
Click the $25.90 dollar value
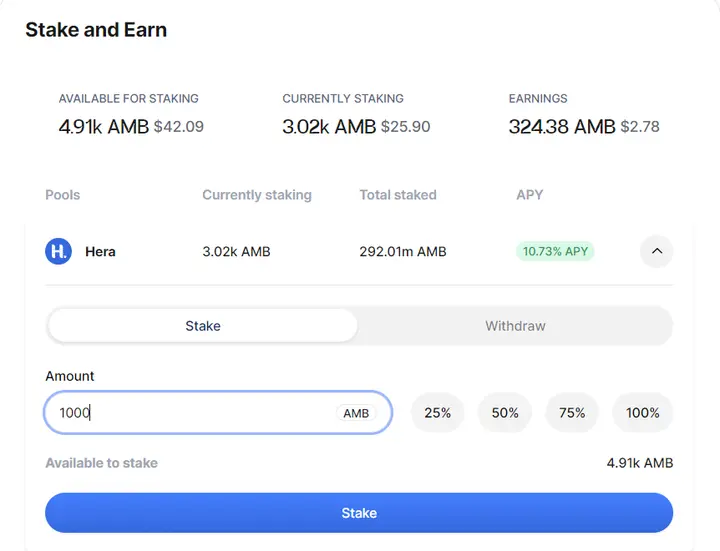(x=406, y=127)
